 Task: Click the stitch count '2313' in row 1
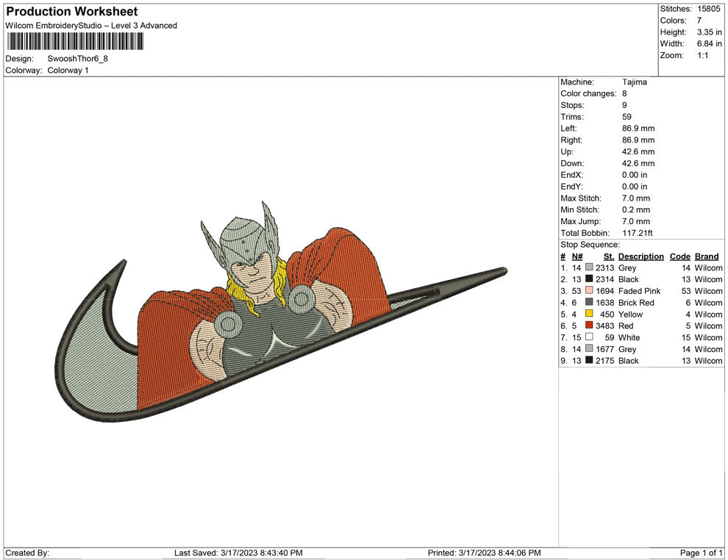pos(605,268)
